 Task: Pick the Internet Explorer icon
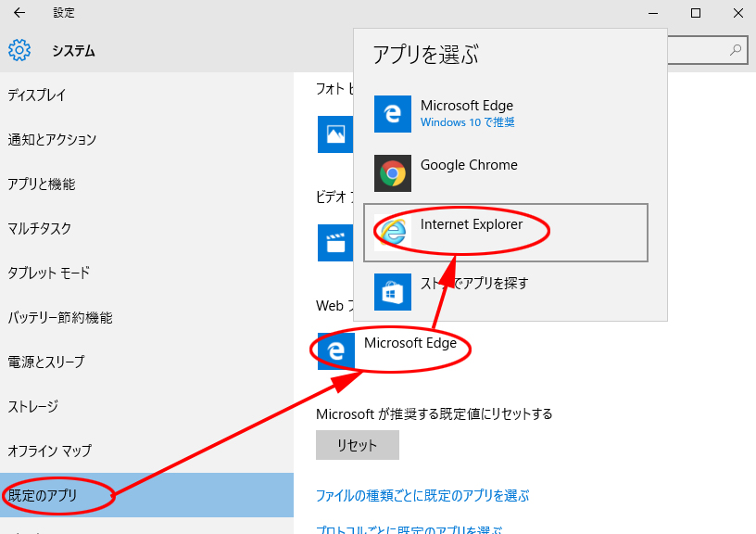(x=393, y=233)
